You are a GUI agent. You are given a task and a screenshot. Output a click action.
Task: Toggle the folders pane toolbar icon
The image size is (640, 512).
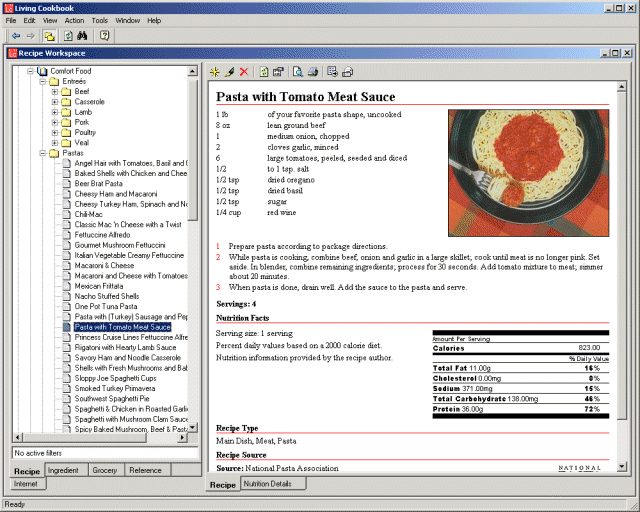point(49,36)
